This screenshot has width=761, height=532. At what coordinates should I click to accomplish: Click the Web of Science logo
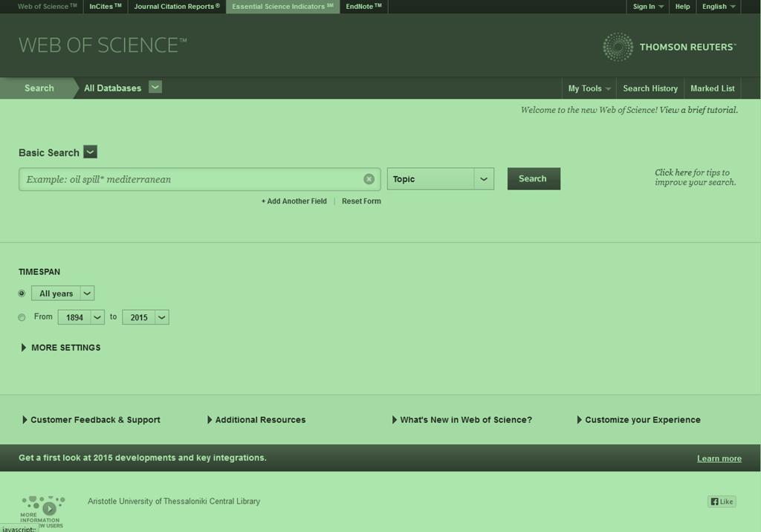pos(103,45)
